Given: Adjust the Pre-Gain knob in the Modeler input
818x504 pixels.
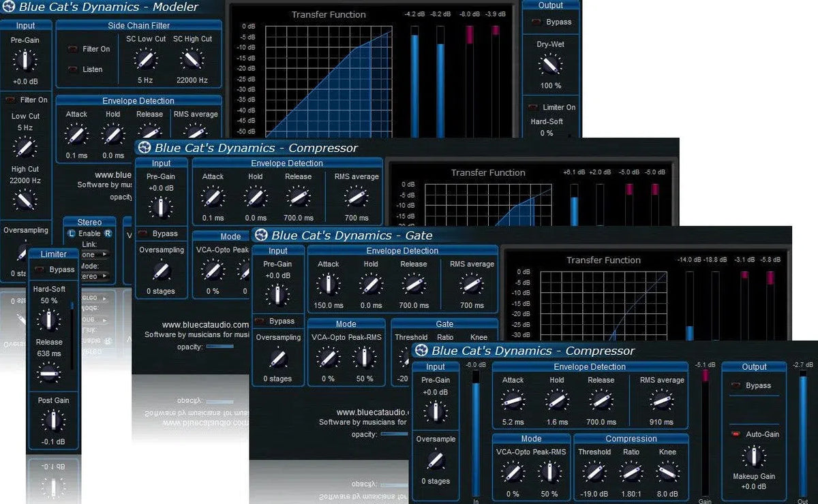Looking at the screenshot, I should tap(26, 59).
